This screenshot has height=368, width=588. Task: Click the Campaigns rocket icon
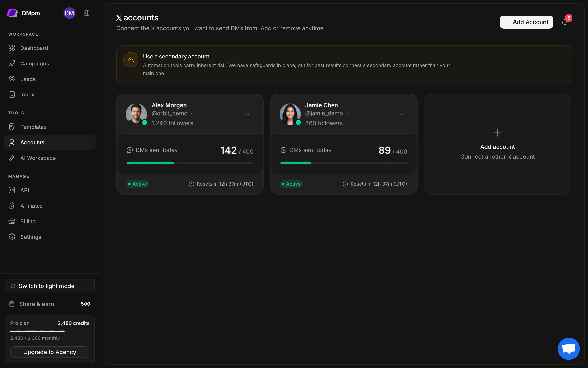12,64
